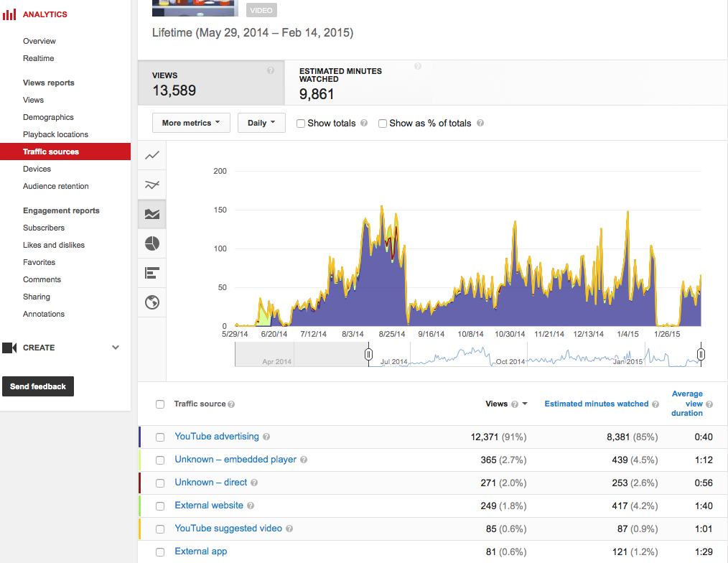Switch to the pie chart view
This screenshot has height=563, width=728.
pos(152,243)
